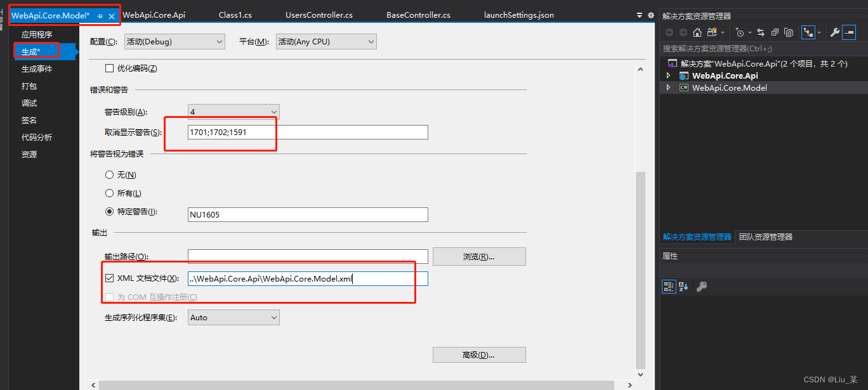The image size is (868, 390).
Task: Select the 所有 radio button under 将警告视为错误
Action: [110, 193]
